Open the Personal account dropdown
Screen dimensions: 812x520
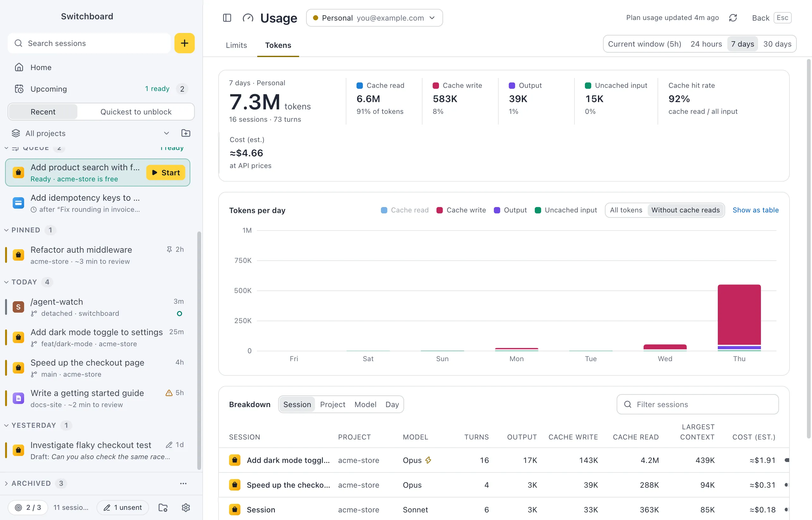374,18
